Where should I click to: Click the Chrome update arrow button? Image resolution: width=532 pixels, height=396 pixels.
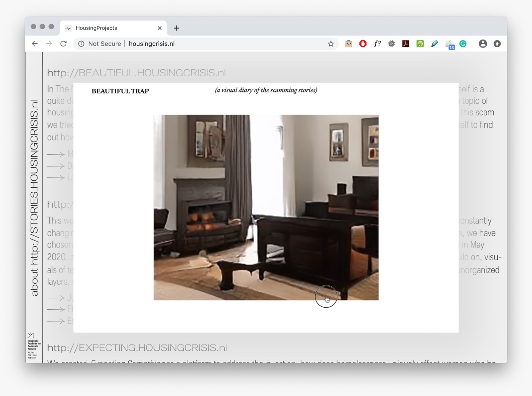pyautogui.click(x=497, y=44)
